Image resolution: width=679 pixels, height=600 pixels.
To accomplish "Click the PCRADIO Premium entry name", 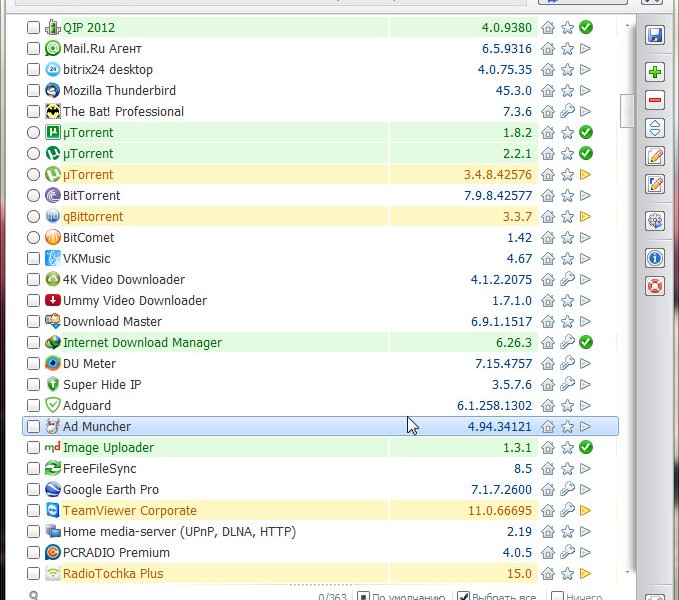I will coord(116,552).
